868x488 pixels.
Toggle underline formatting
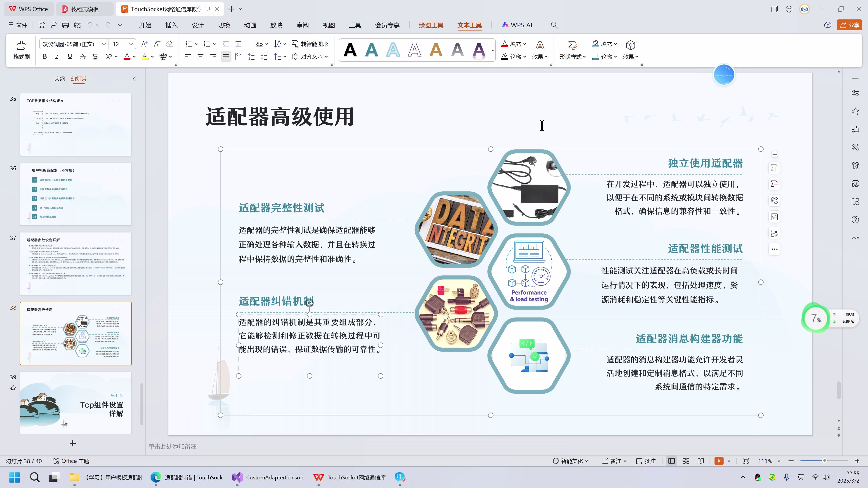tap(70, 56)
